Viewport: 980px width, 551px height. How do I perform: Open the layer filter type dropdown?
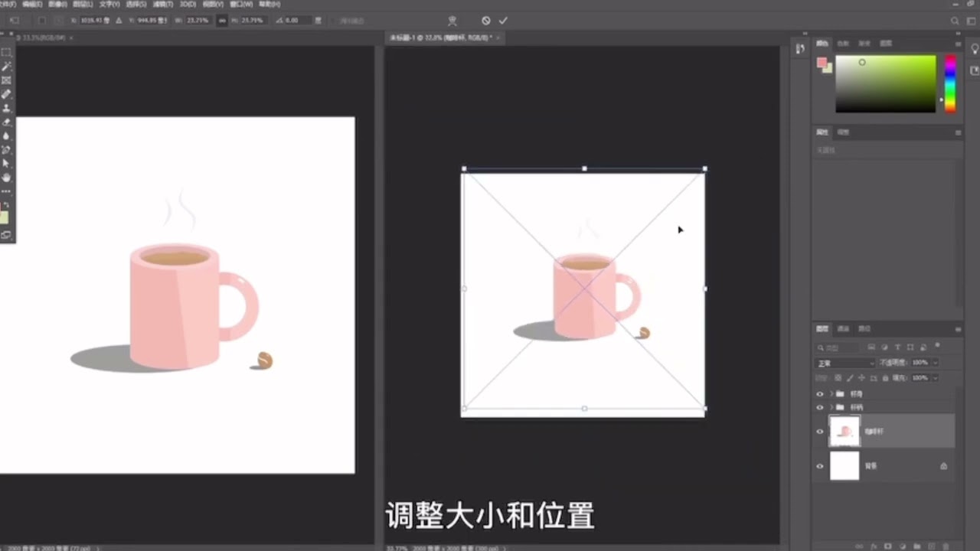tap(837, 347)
